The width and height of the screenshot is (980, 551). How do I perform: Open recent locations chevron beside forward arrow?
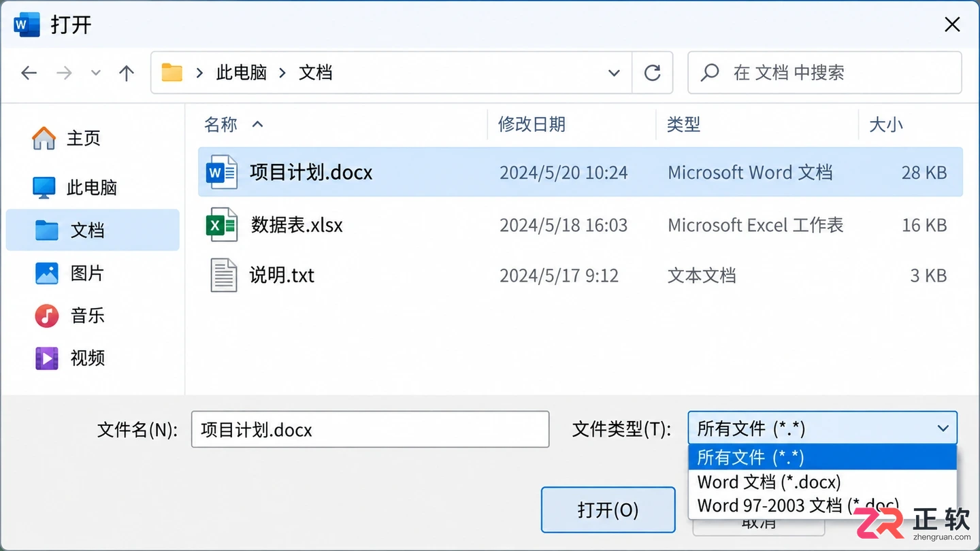[96, 73]
